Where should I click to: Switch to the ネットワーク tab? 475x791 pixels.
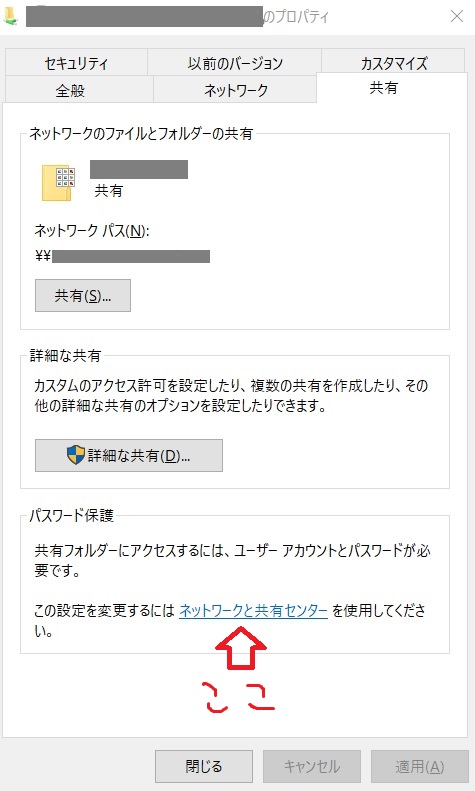point(235,90)
